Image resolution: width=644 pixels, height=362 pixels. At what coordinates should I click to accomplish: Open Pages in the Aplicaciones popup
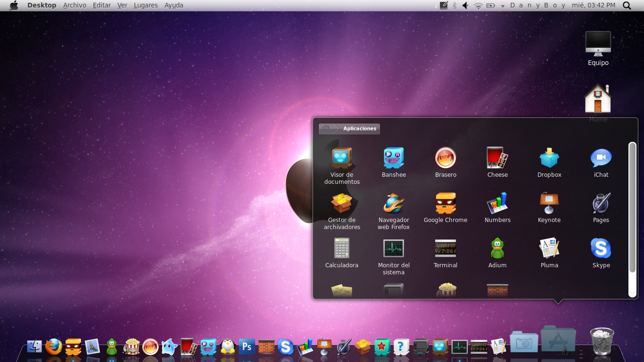(x=601, y=208)
